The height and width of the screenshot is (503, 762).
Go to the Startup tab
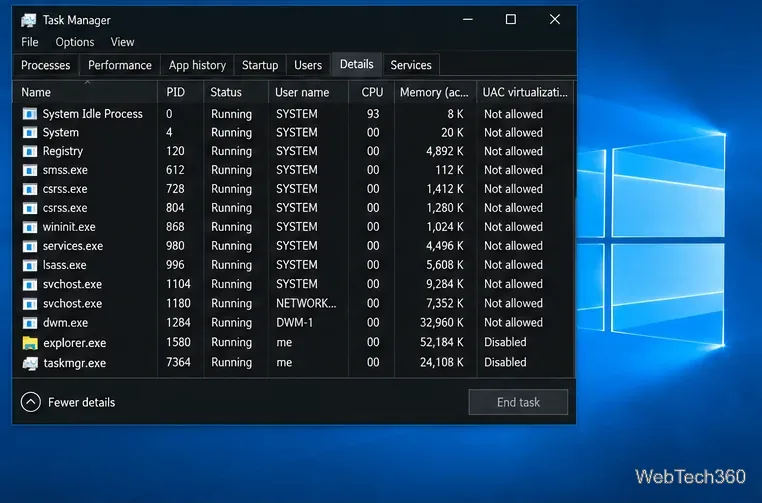click(x=260, y=65)
